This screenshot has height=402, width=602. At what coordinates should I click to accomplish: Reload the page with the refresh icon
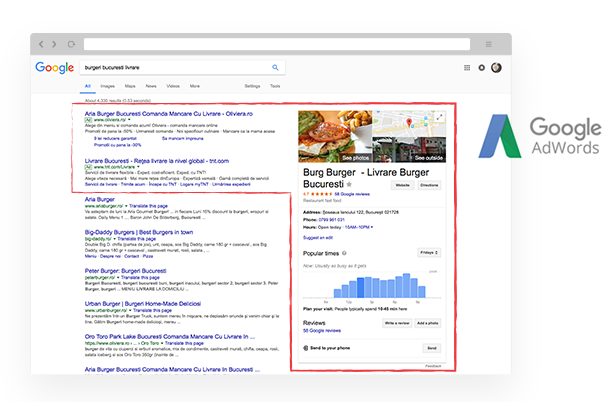71,44
